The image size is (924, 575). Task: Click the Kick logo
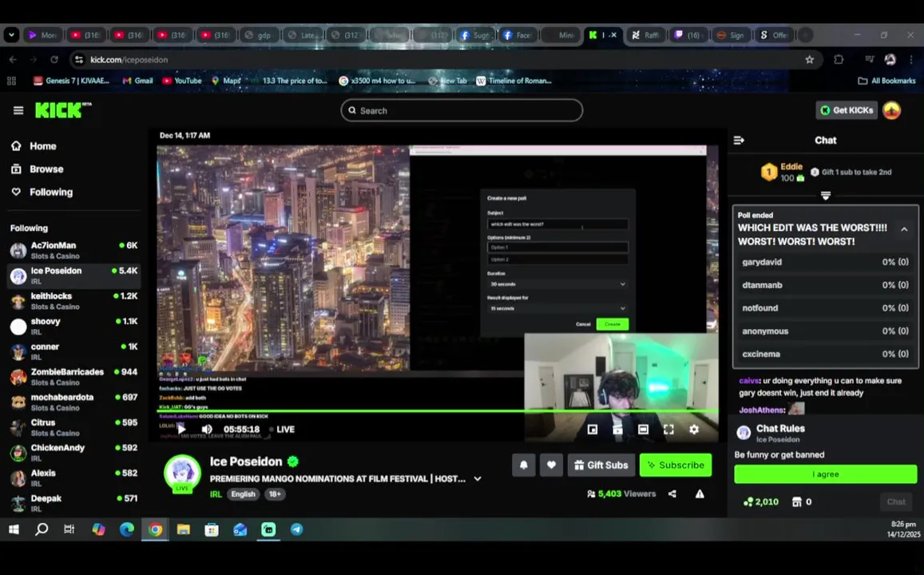pyautogui.click(x=63, y=110)
